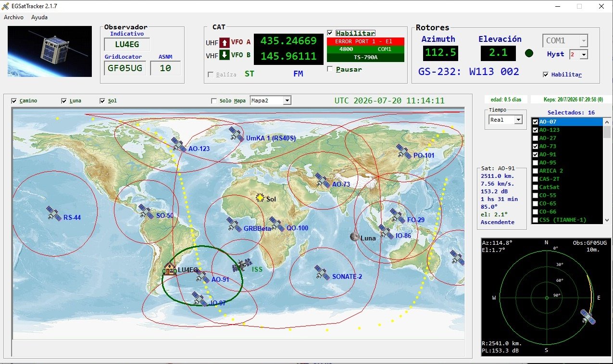Viewport: 613px width, 364px height.
Task: Open the Hyst value dropdown
Action: (x=584, y=54)
